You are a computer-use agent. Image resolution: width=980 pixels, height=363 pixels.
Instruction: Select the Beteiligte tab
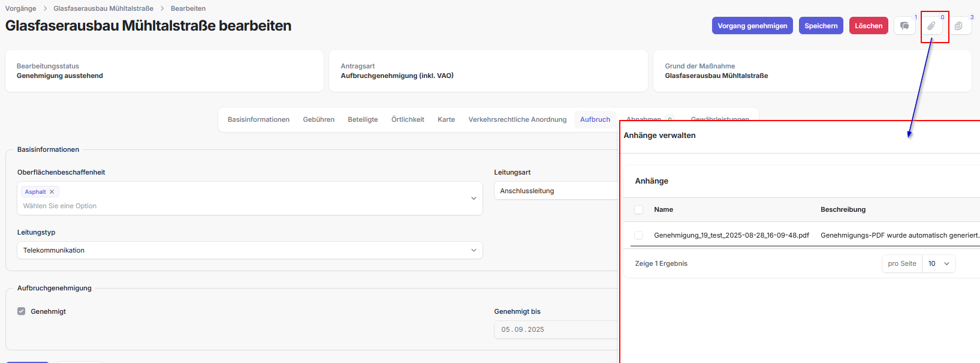click(x=363, y=119)
